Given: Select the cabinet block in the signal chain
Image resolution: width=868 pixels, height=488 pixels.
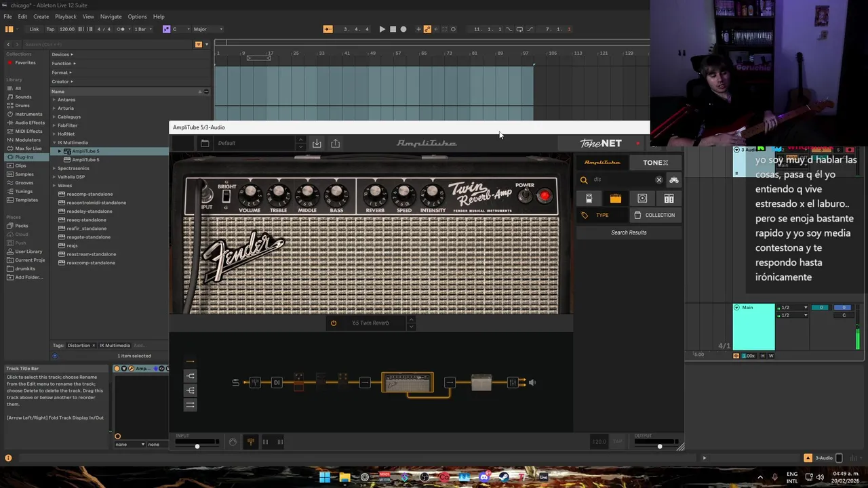Looking at the screenshot, I should [x=481, y=382].
